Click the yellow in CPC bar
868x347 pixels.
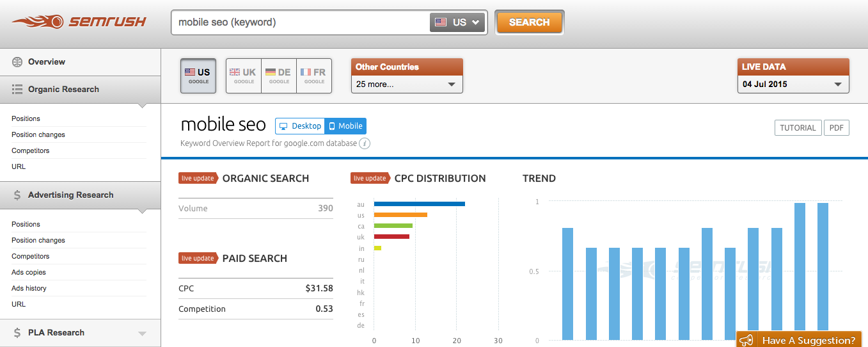click(x=377, y=248)
